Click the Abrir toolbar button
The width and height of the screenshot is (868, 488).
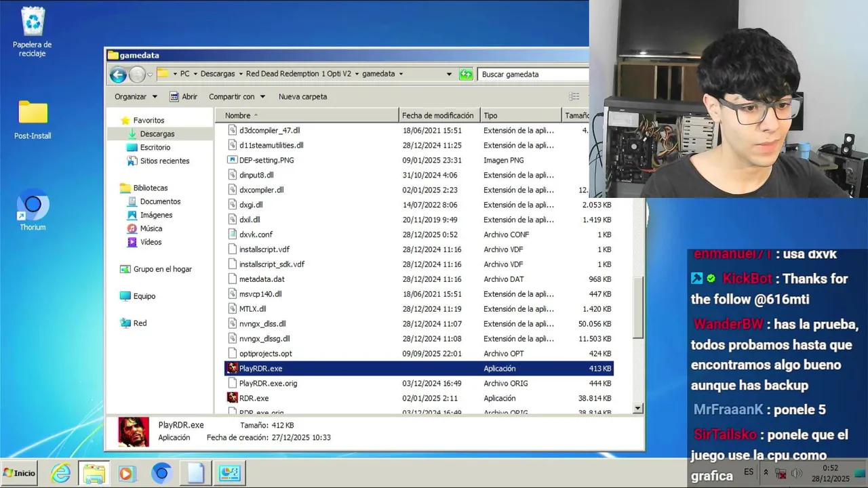(183, 97)
